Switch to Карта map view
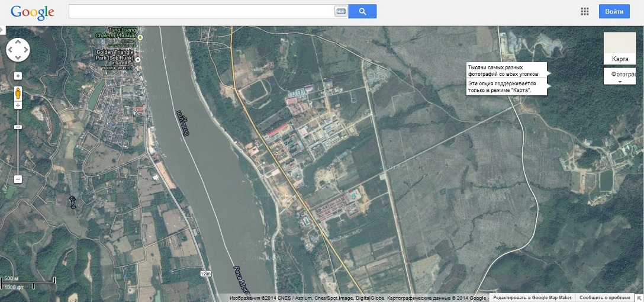 (x=620, y=49)
